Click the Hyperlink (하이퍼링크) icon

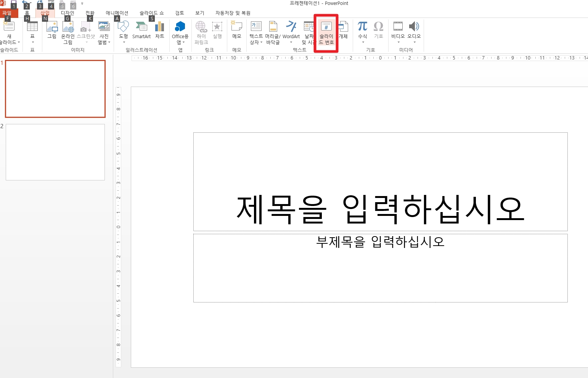coord(201,27)
